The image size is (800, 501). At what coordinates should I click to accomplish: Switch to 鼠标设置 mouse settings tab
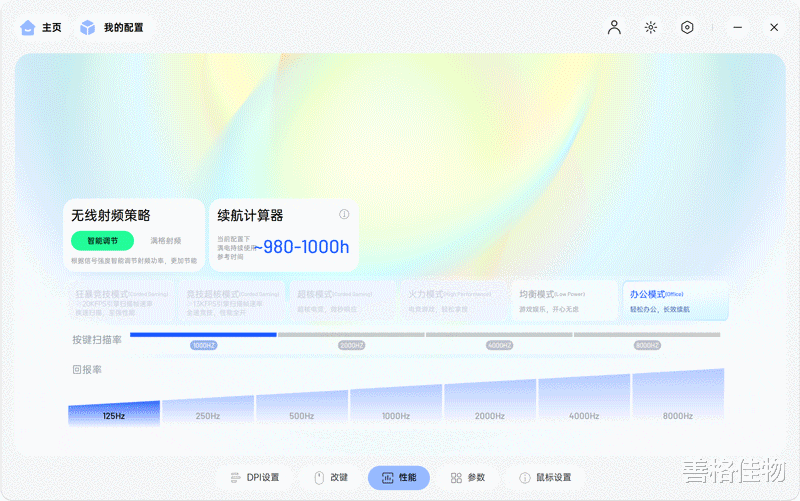545,478
